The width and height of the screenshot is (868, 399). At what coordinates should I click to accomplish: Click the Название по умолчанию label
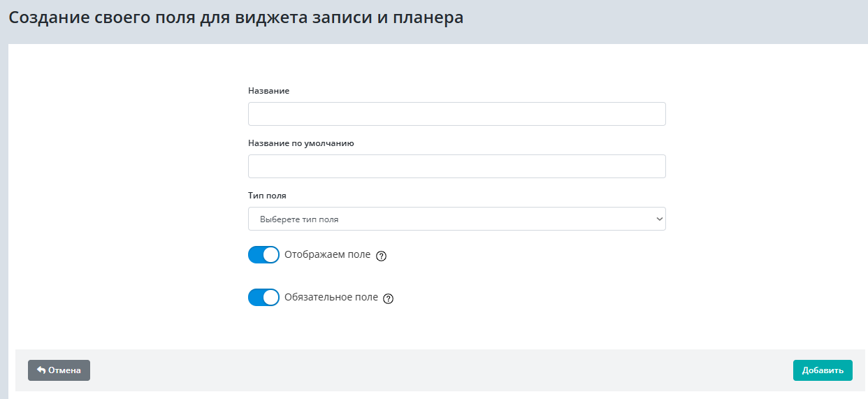tap(301, 143)
